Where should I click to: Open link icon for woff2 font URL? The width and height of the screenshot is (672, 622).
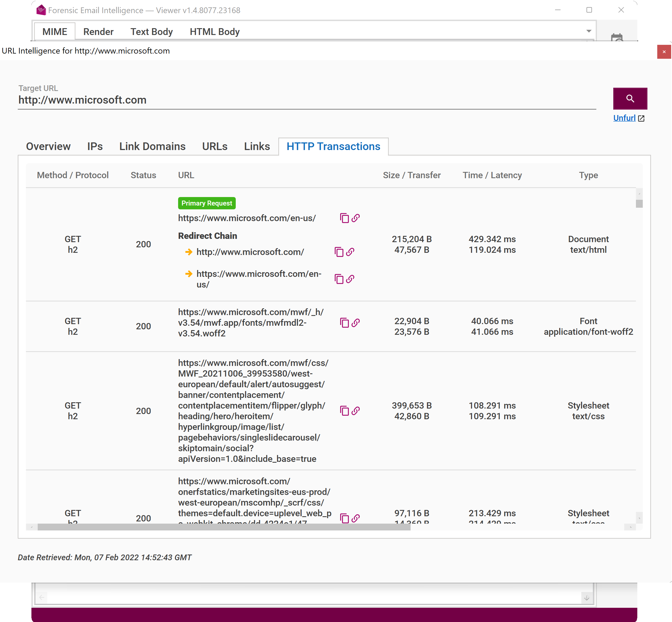tap(355, 323)
